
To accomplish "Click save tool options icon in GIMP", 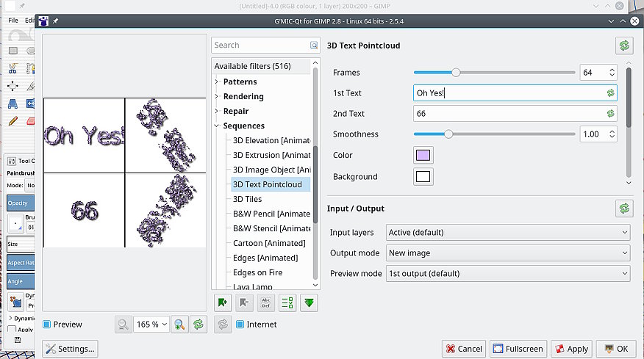I will pyautogui.click(x=17, y=340).
